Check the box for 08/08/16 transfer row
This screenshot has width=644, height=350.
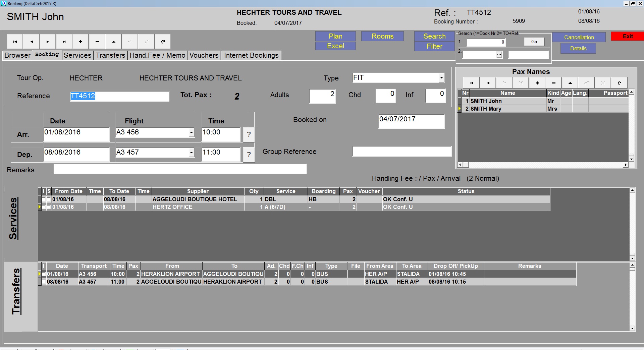pyautogui.click(x=44, y=282)
